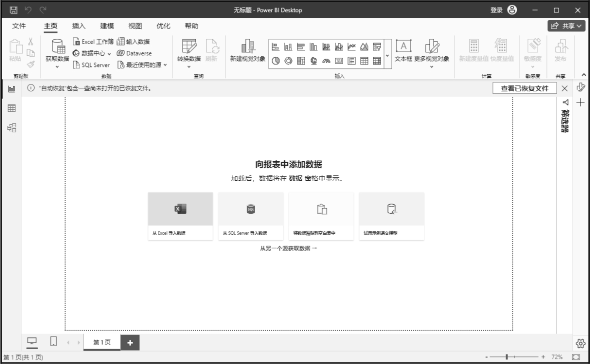Click the Excel 工作簿 data source

[93, 41]
